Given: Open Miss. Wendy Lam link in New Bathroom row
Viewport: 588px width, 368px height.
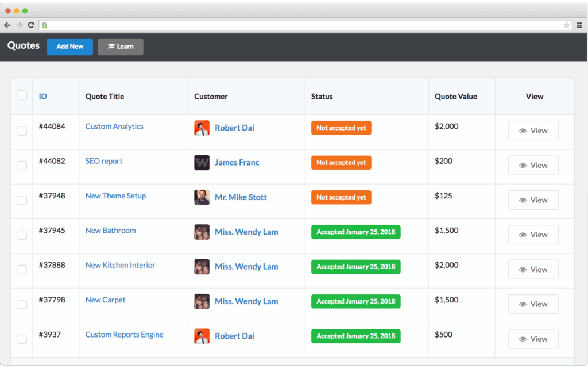Looking at the screenshot, I should 246,232.
